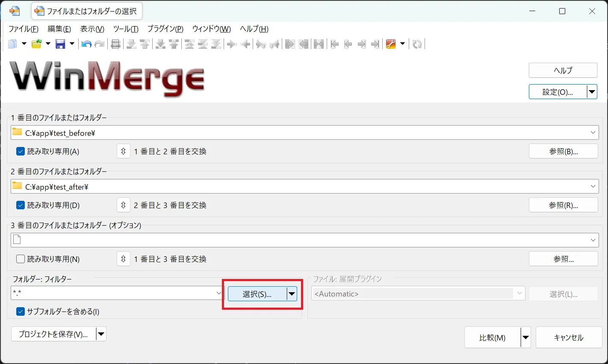Open the arrow menu beside 設定(O)...
This screenshot has width=608, height=364.
tap(592, 92)
